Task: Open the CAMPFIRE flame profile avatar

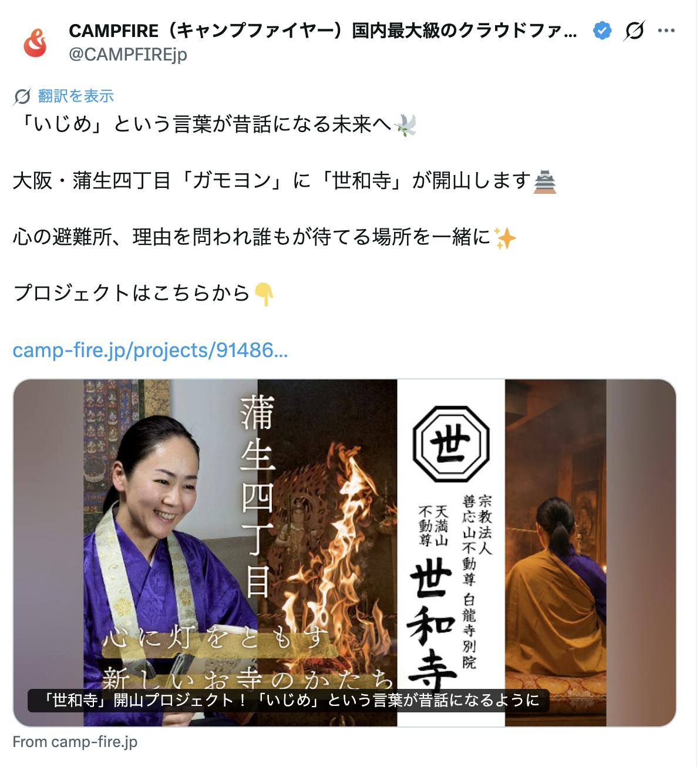Action: 35,43
